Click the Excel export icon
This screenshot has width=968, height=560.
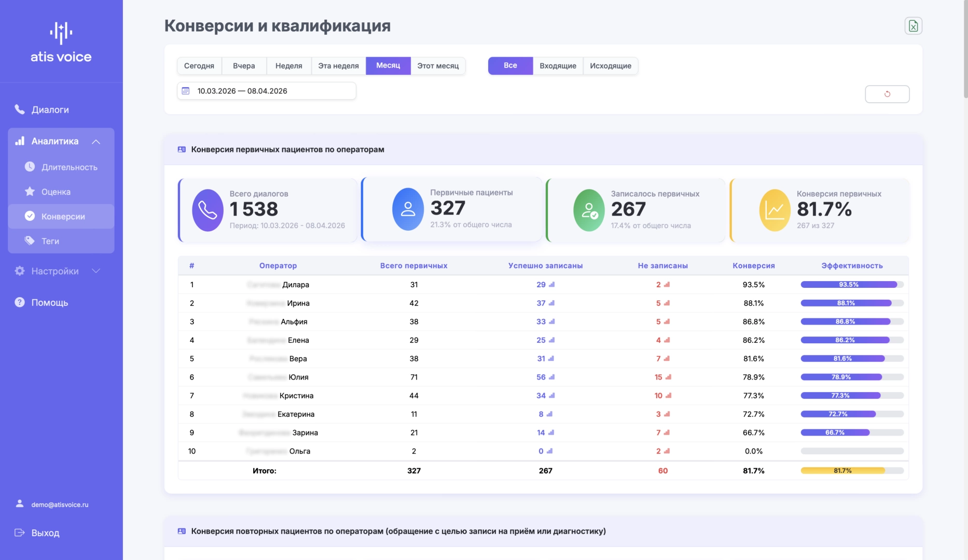pyautogui.click(x=913, y=26)
